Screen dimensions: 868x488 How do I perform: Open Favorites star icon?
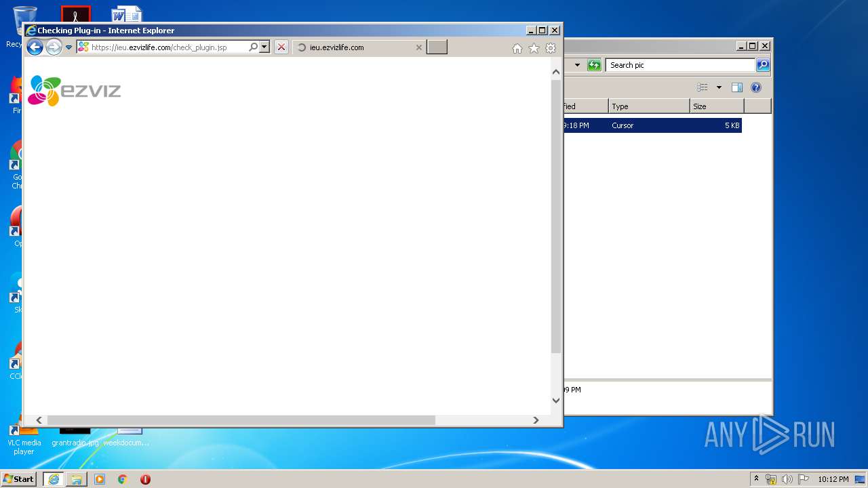tap(534, 48)
